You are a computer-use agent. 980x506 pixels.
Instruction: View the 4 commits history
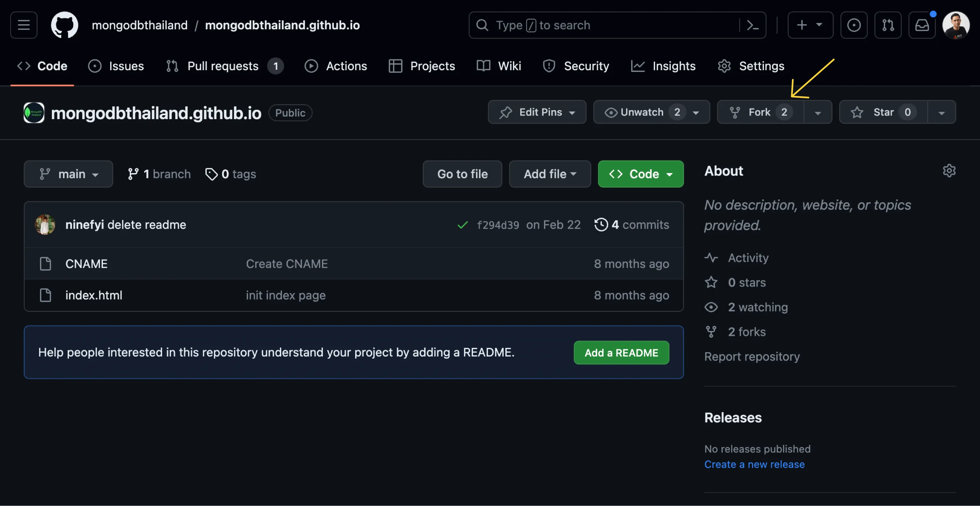[x=631, y=224]
